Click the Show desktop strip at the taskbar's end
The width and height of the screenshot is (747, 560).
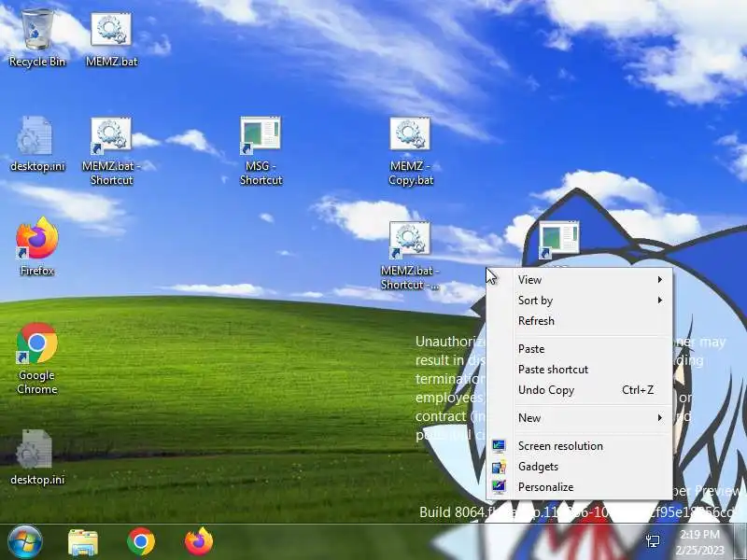tap(740, 542)
